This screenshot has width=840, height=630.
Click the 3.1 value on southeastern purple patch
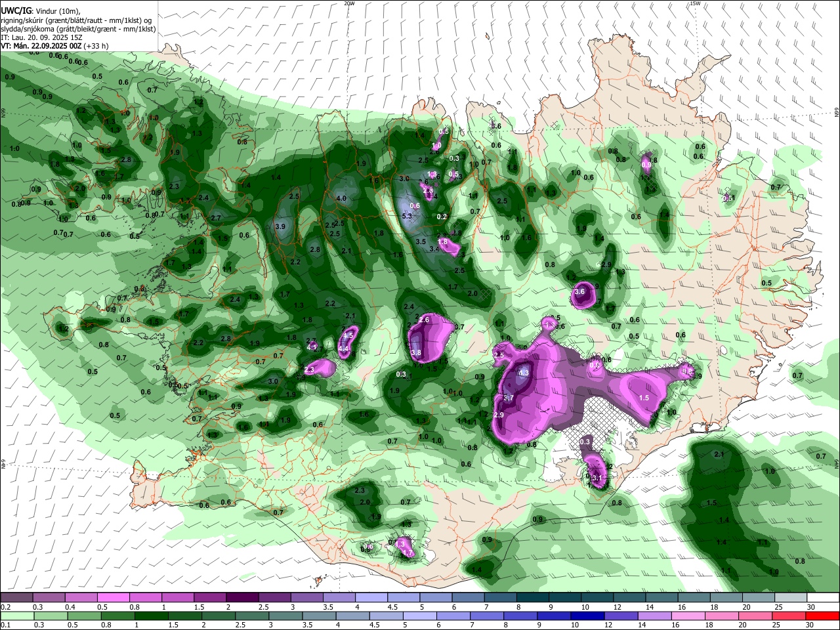pos(597,478)
